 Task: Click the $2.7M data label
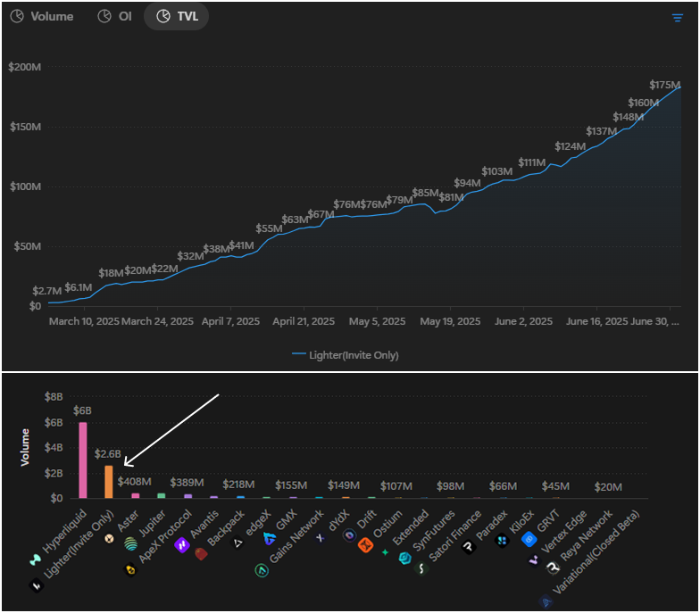click(x=46, y=291)
